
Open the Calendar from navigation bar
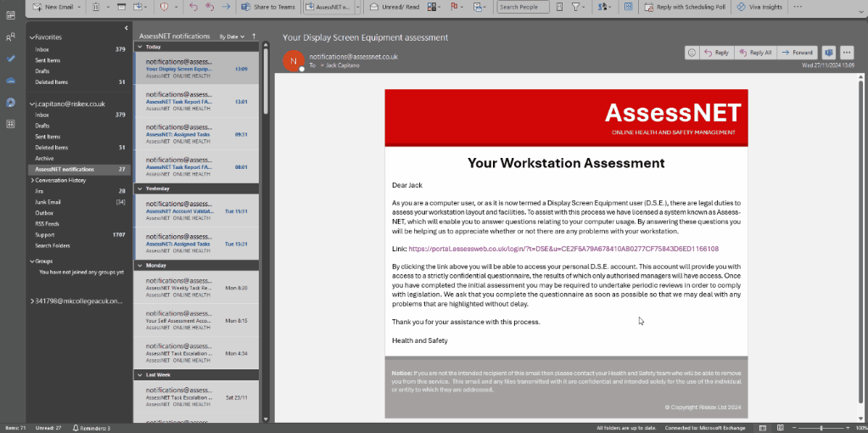point(10,15)
